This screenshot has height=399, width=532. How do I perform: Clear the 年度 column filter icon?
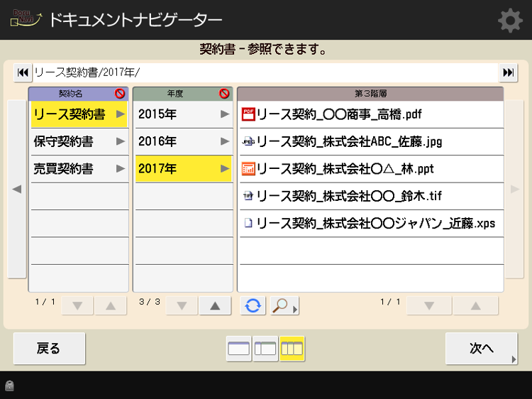[x=224, y=94]
